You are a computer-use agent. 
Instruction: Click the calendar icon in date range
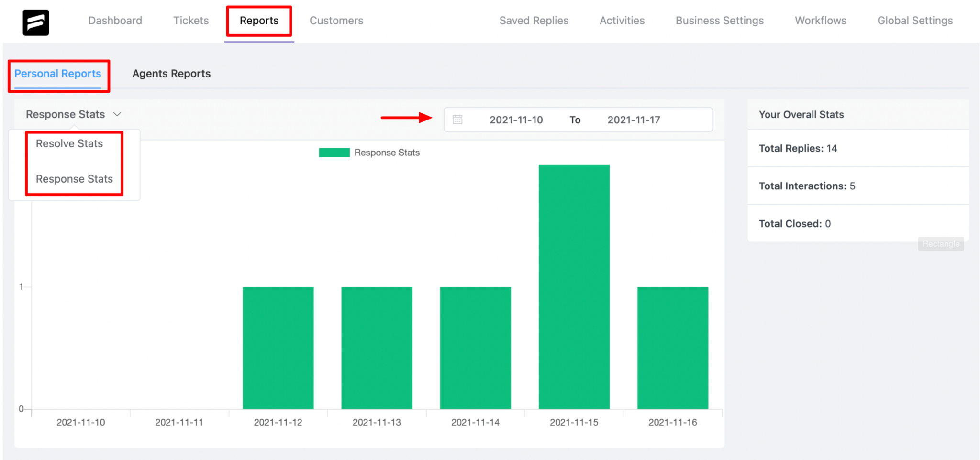click(x=457, y=120)
